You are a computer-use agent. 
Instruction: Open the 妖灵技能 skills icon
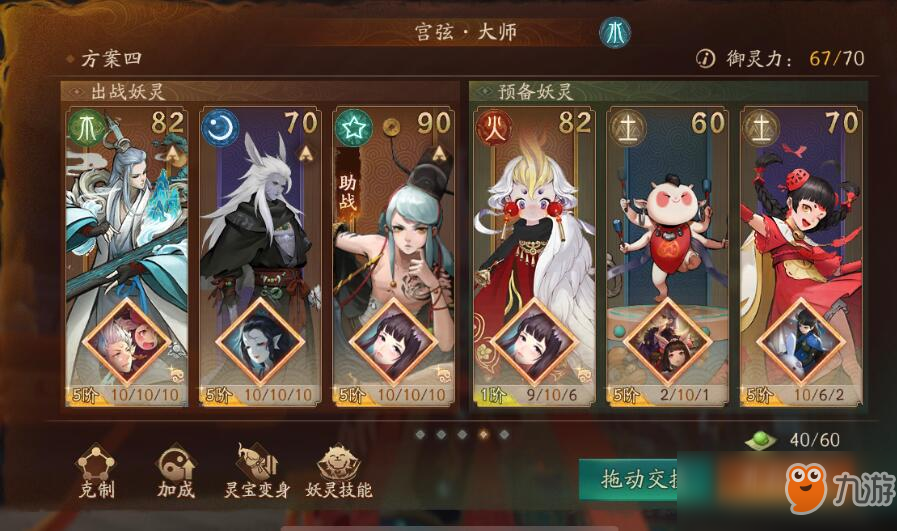(339, 471)
